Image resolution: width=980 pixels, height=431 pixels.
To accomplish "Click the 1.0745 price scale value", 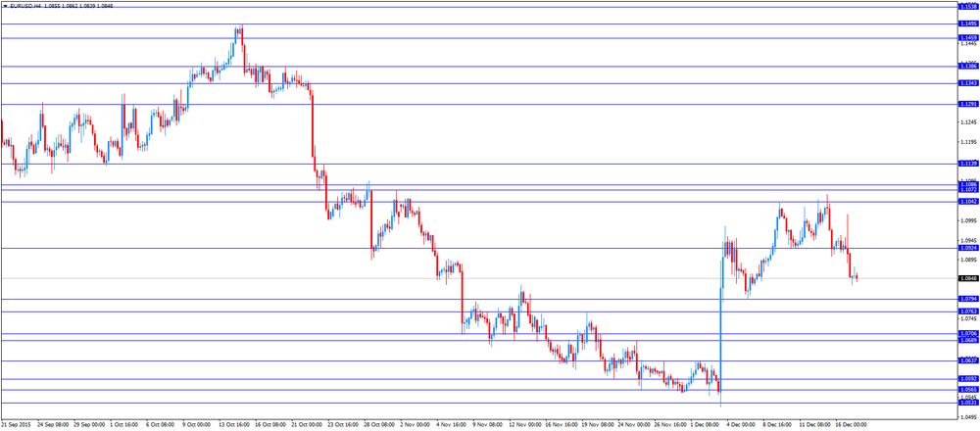I will pos(968,318).
